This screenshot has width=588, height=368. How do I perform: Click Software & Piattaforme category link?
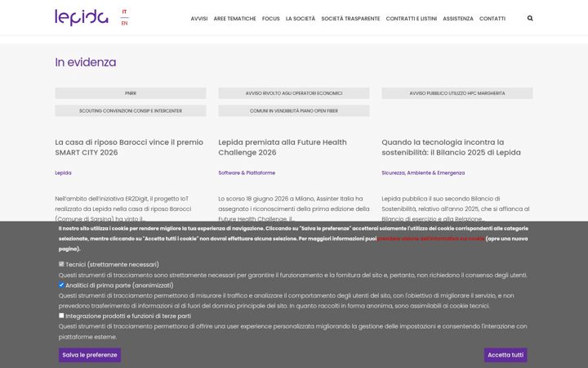click(x=247, y=173)
